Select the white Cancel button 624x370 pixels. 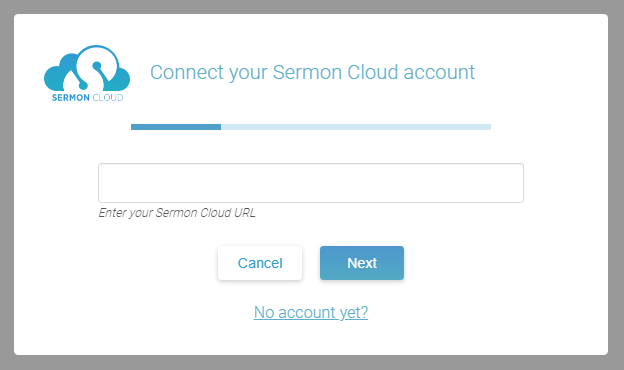[260, 263]
